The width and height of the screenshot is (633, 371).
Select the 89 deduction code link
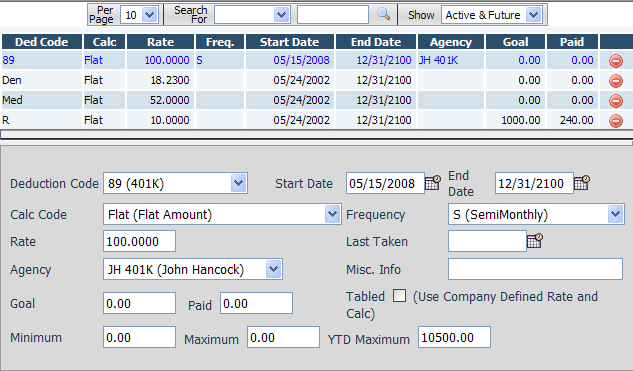click(x=8, y=60)
